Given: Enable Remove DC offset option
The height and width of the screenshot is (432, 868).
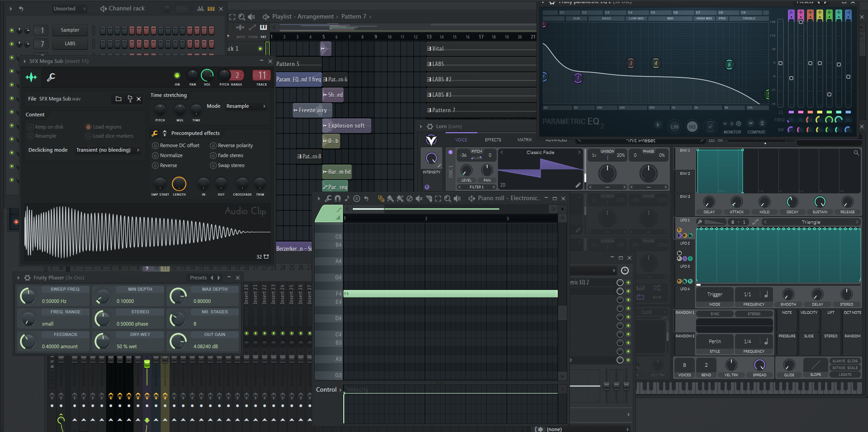Looking at the screenshot, I should (x=155, y=145).
